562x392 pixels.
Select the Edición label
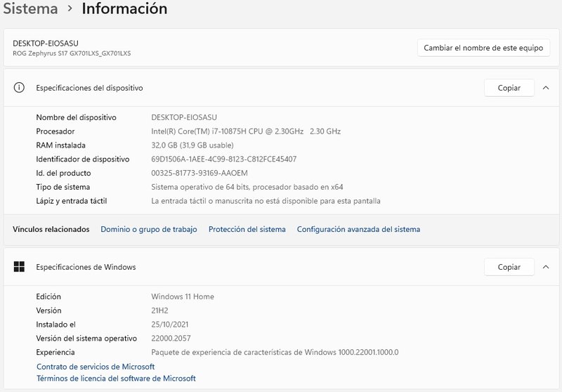coord(48,296)
